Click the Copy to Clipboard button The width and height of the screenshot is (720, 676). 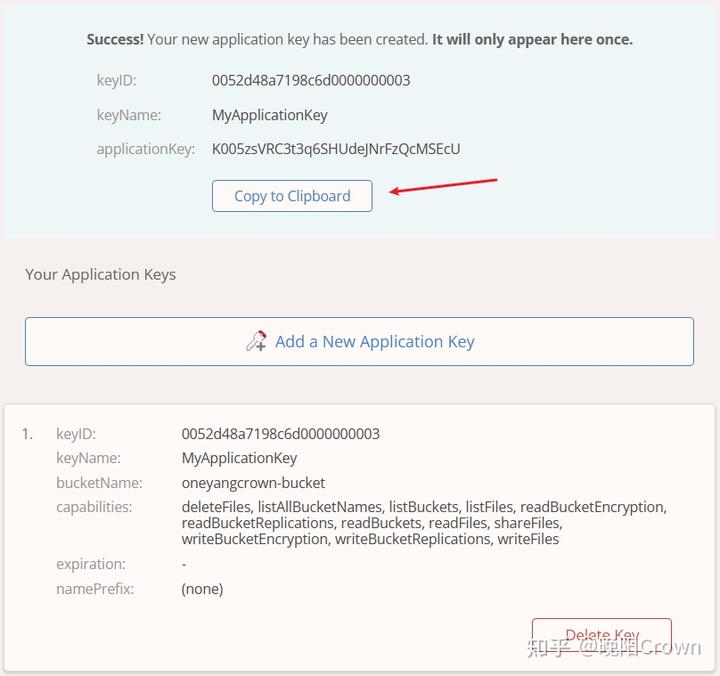click(x=292, y=196)
